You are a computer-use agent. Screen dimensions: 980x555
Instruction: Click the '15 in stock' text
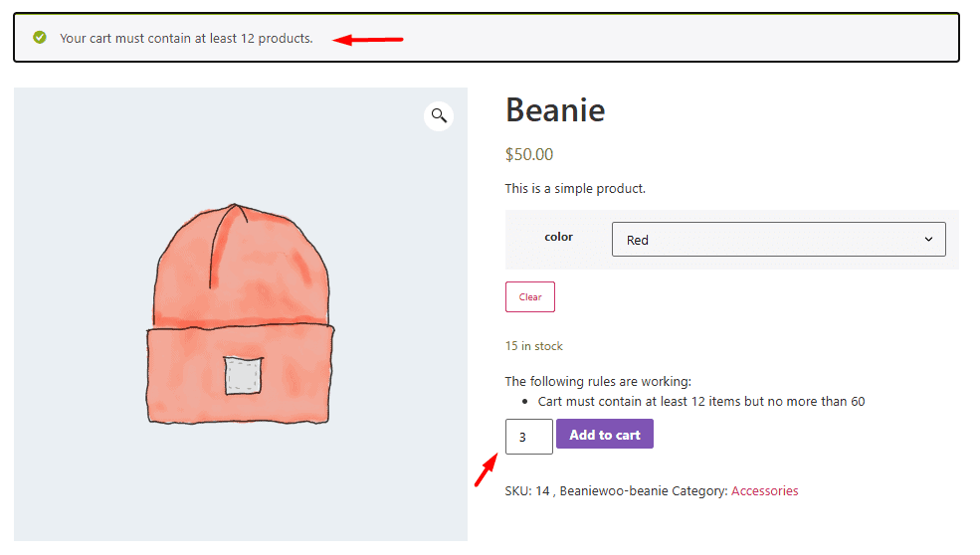click(x=534, y=346)
